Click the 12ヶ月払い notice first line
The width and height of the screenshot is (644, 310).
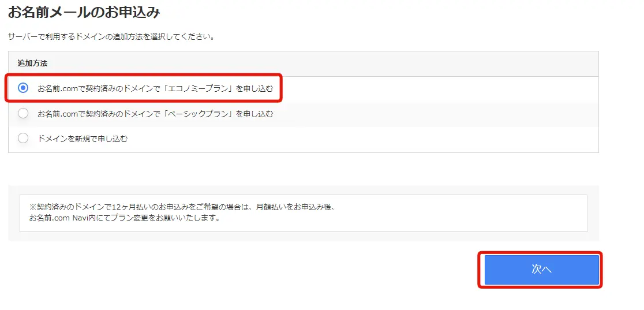pyautogui.click(x=182, y=206)
